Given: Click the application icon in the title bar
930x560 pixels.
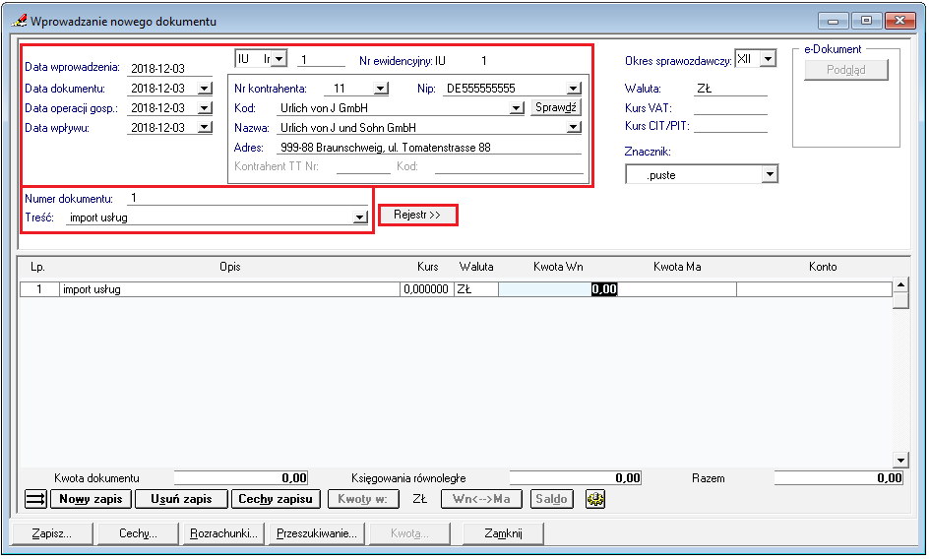Looking at the screenshot, I should [19, 21].
